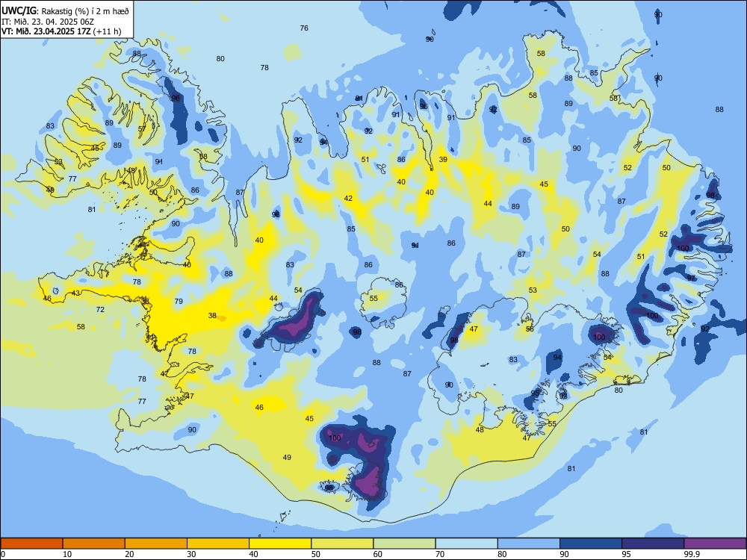Click the 'VT: Mið. 23.04.2025 17Z (+11 h)' line
747x560 pixels.
coord(61,31)
